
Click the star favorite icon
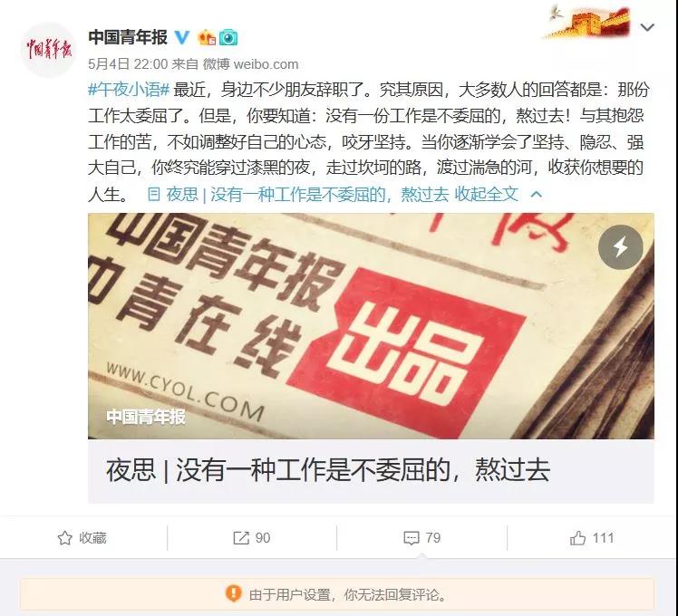click(x=65, y=538)
